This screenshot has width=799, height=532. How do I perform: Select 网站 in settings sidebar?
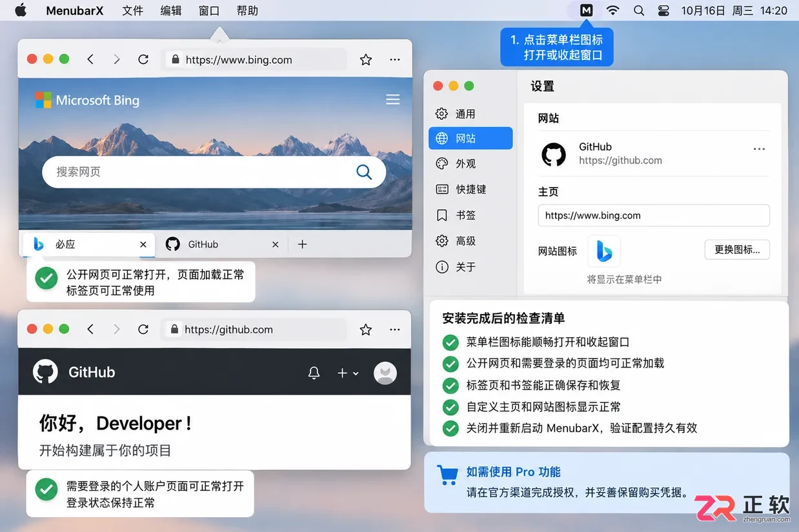click(470, 138)
